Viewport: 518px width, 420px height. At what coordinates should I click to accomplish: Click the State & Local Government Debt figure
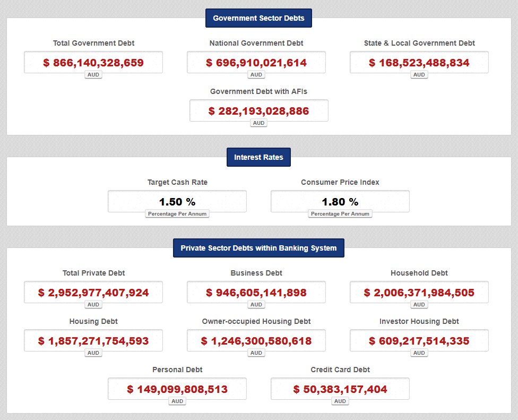pyautogui.click(x=419, y=63)
